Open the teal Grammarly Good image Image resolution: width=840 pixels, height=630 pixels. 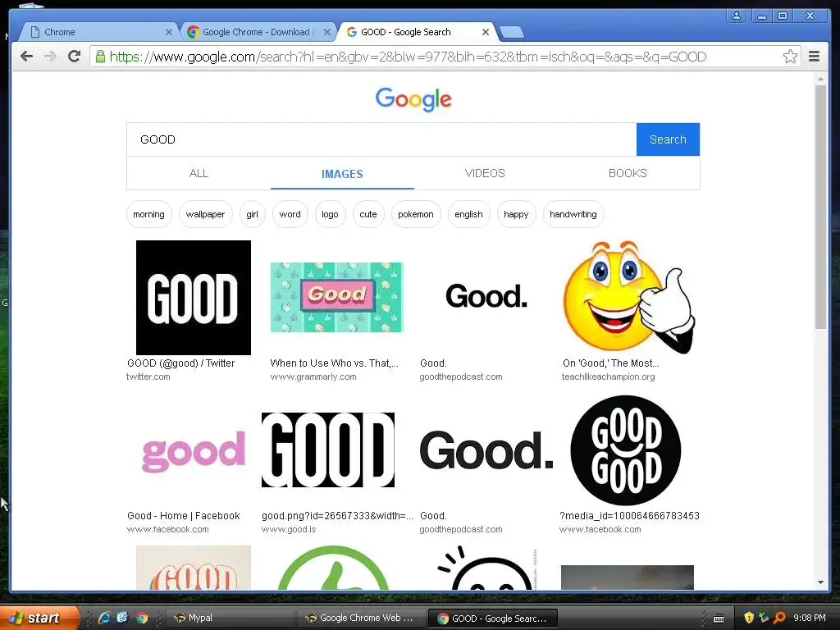click(336, 297)
